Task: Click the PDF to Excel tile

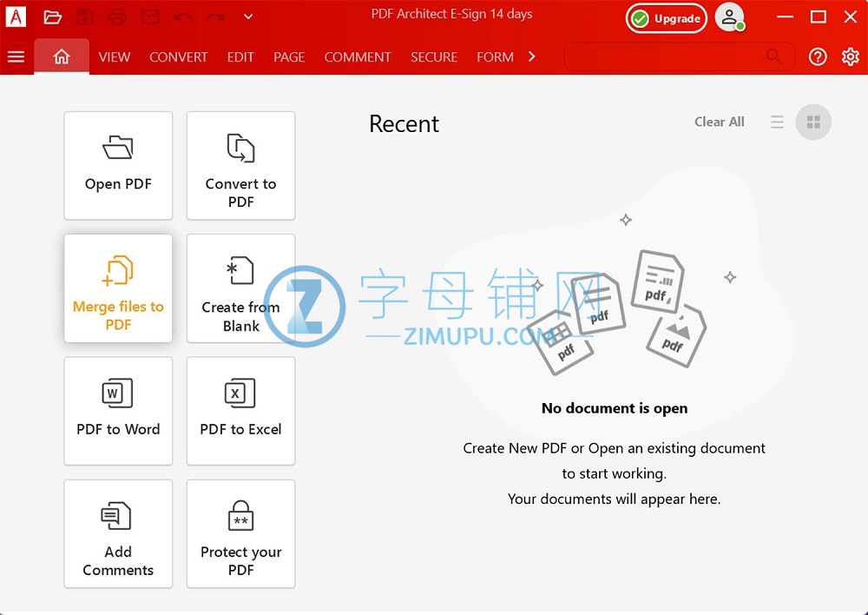Action: tap(240, 411)
